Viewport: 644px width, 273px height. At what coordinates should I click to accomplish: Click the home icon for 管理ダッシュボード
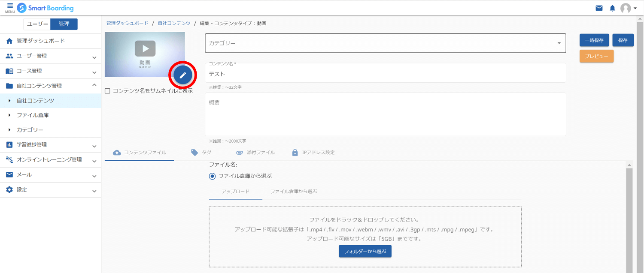click(x=9, y=41)
